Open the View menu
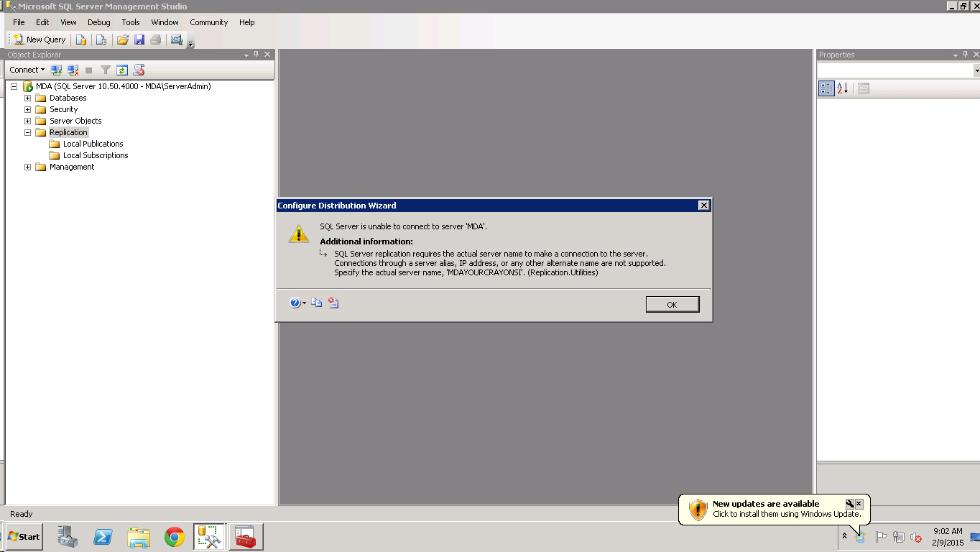980x552 pixels. pos(68,22)
